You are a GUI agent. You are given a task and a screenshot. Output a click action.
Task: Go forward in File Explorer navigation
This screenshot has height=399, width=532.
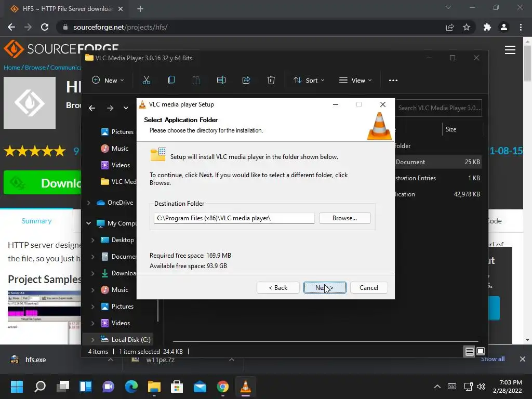point(110,108)
